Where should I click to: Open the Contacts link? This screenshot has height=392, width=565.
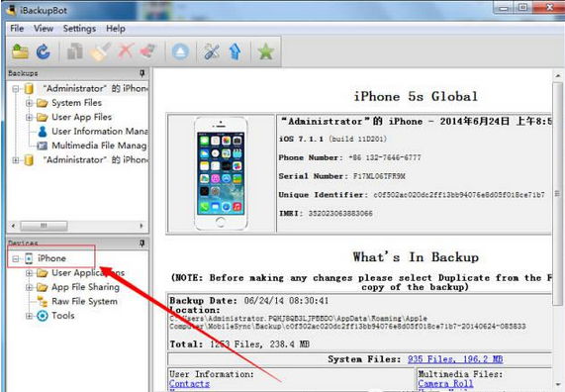point(190,384)
